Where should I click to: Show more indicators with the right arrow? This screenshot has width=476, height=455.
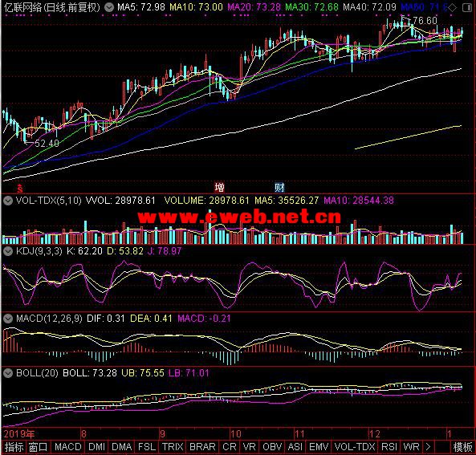pos(428,447)
